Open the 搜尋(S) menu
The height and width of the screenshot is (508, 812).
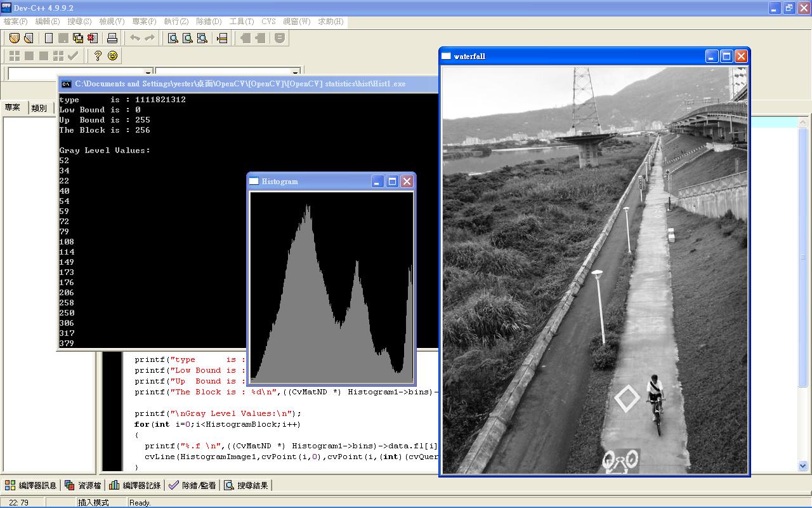tap(79, 22)
